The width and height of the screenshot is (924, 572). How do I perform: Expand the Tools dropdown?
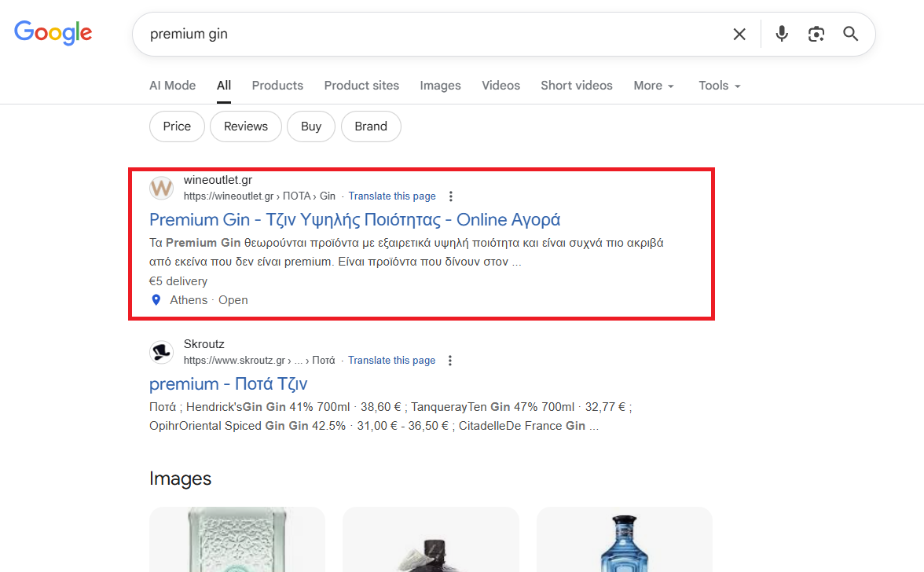(720, 86)
